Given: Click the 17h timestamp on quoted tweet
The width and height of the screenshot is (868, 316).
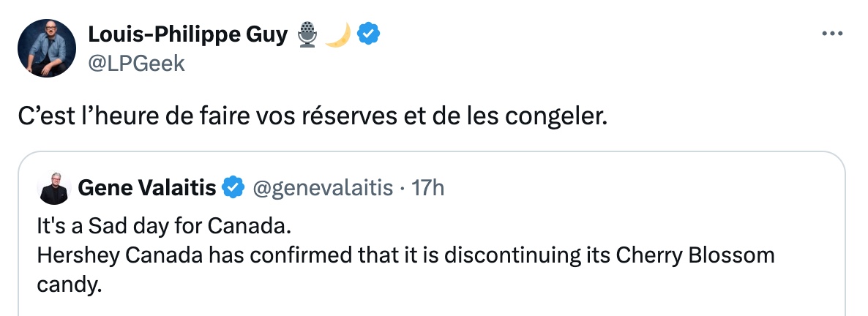Looking at the screenshot, I should (x=428, y=188).
